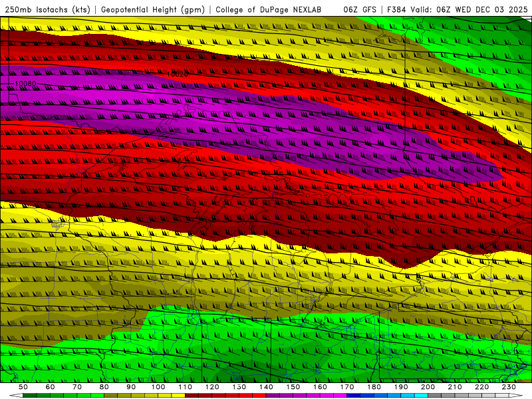Screen dimensions: 532x399
Task: Select the dark gray swatch just after 200
Action: pos(435,395)
